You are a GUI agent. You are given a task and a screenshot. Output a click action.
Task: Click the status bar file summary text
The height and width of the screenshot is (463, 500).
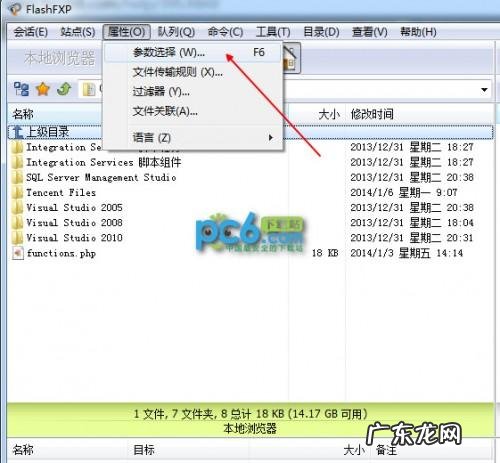tap(250, 414)
